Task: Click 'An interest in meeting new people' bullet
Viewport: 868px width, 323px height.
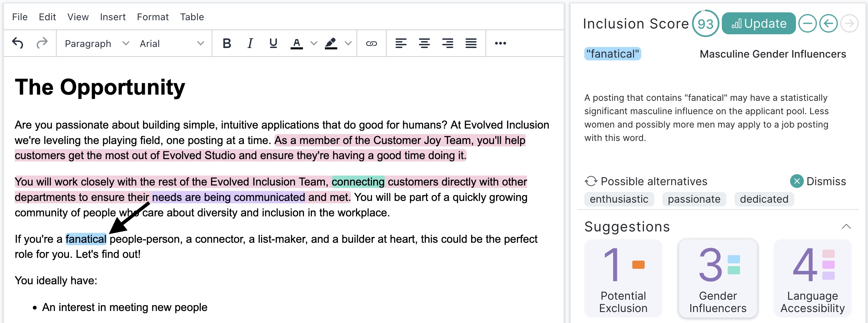Action: [x=125, y=307]
